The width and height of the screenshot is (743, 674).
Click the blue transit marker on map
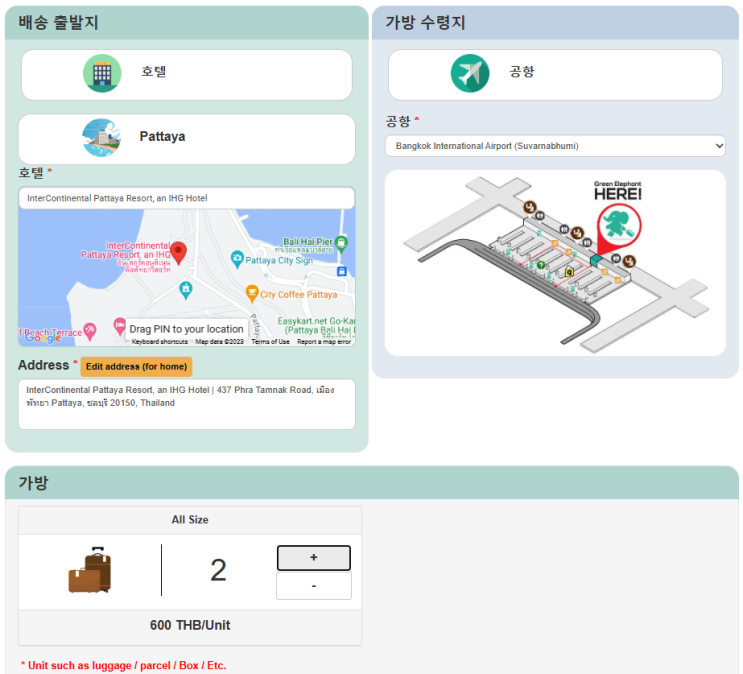tap(342, 271)
